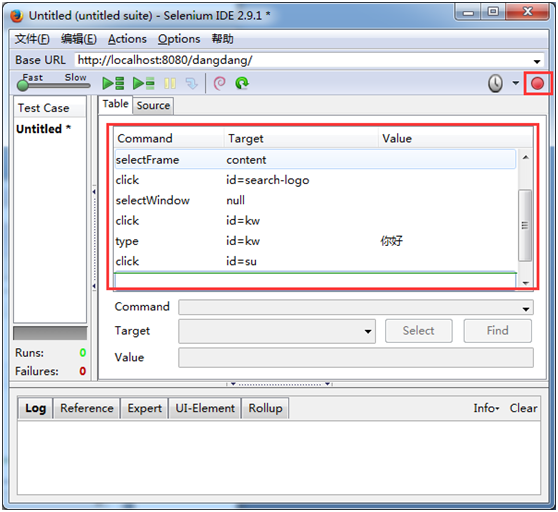Select the click id=su row

tap(315, 262)
